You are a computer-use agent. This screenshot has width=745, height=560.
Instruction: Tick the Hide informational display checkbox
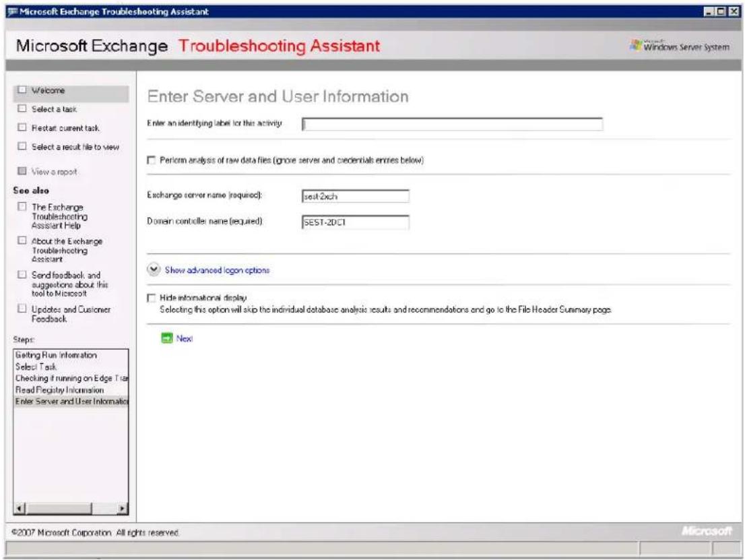point(151,298)
